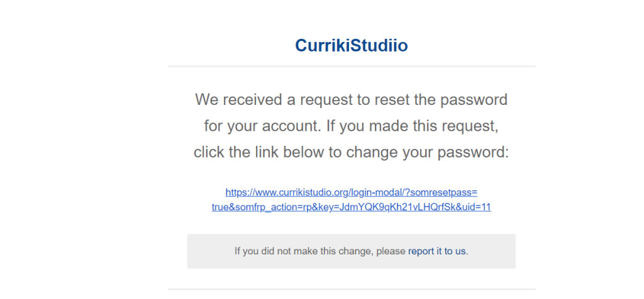The image size is (644, 299).
Task: Click the horizontal divider below the CurrikiStudiio title
Action: coord(352,66)
